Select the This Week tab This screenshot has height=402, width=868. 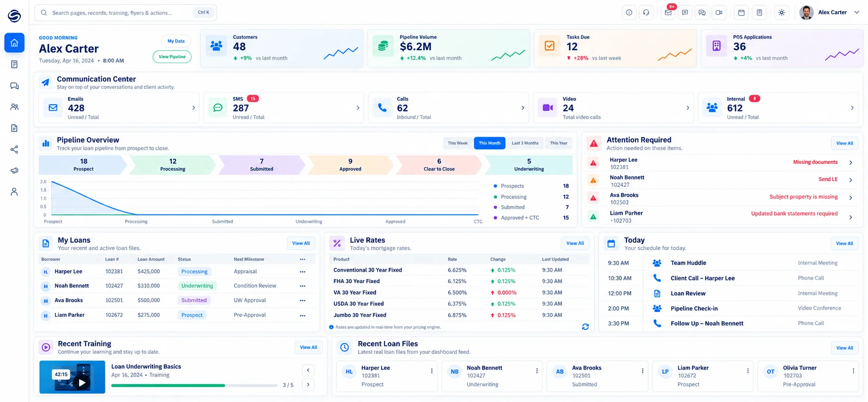coord(458,143)
